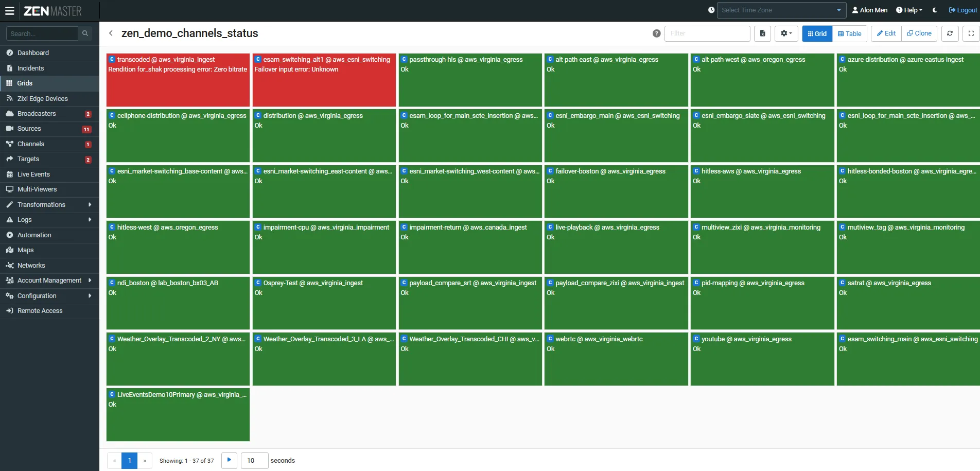The image size is (980, 471).
Task: Open Automation in the sidebar
Action: coord(49,235)
